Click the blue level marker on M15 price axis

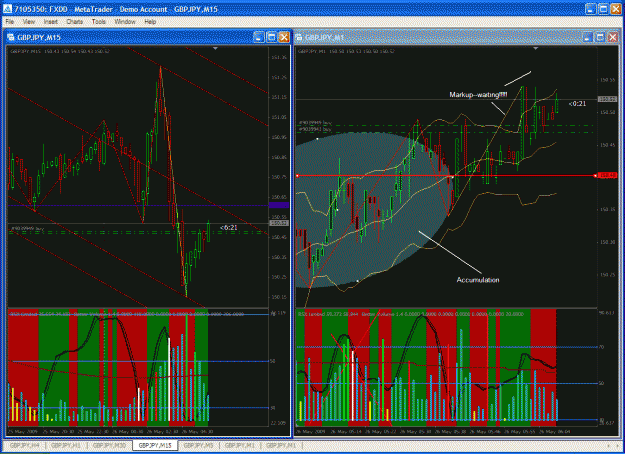pos(279,205)
